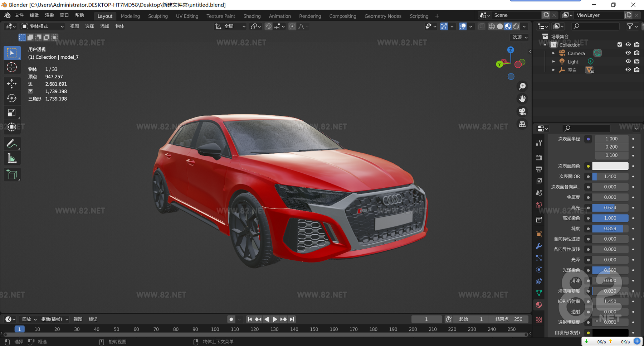This screenshot has height=346, width=644.
Task: Switch to the Shading workspace tab
Action: pyautogui.click(x=252, y=16)
